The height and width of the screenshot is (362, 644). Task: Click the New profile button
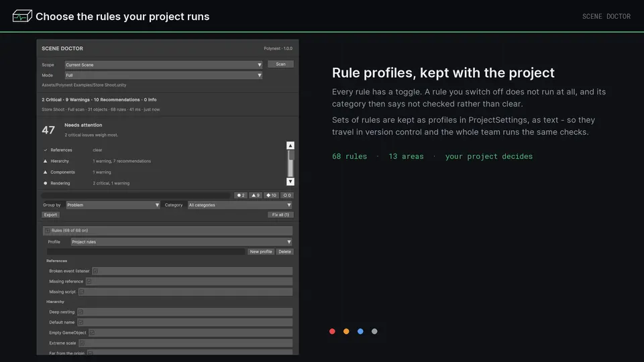[x=261, y=251]
